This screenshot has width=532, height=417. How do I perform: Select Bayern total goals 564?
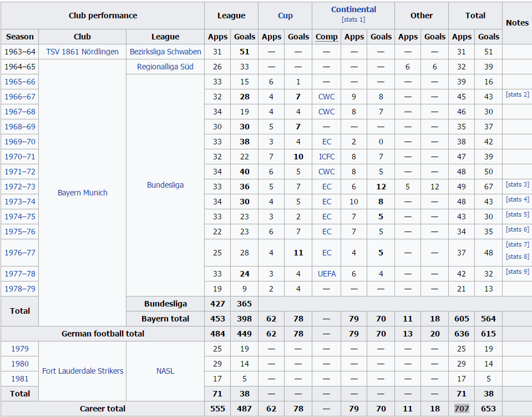click(x=489, y=319)
